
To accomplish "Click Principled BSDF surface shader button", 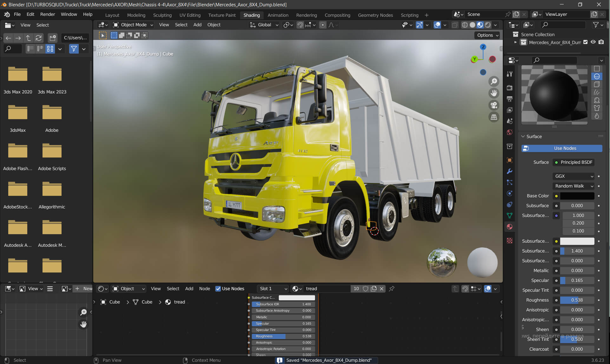I will [574, 162].
